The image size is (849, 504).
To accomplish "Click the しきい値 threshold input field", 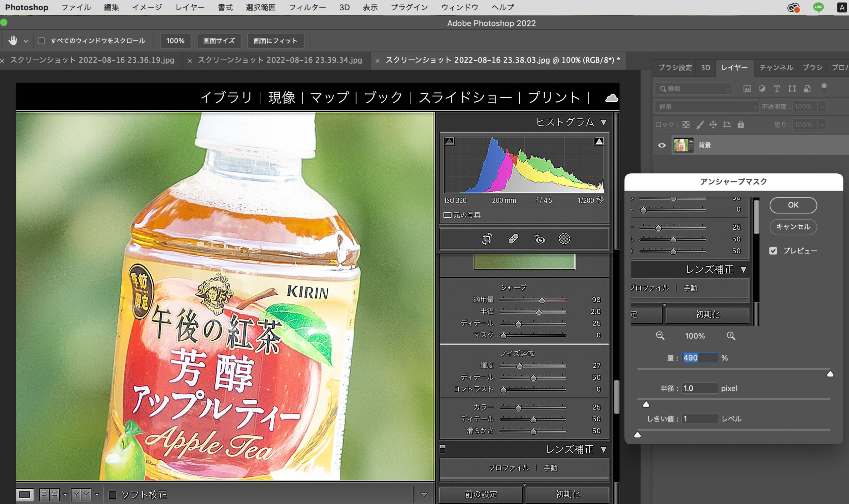I will (x=699, y=419).
